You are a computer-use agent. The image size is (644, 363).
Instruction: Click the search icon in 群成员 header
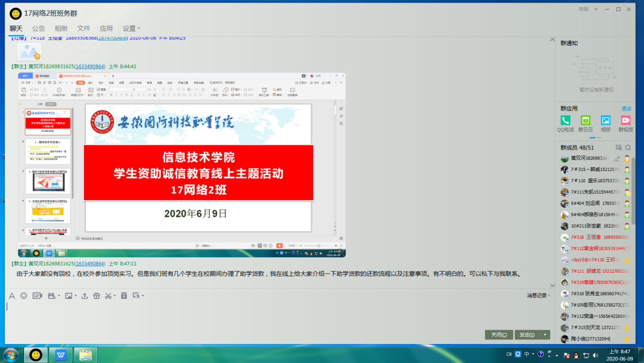(x=628, y=147)
